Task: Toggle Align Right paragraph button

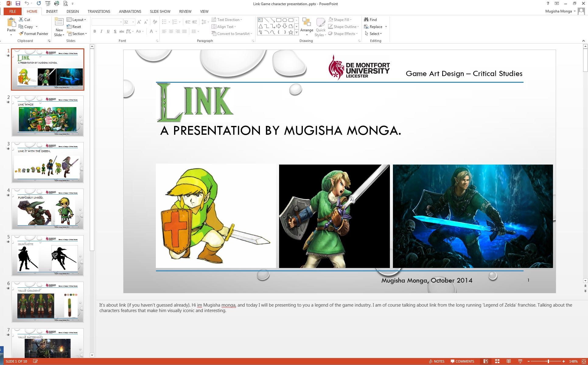Action: [x=178, y=31]
